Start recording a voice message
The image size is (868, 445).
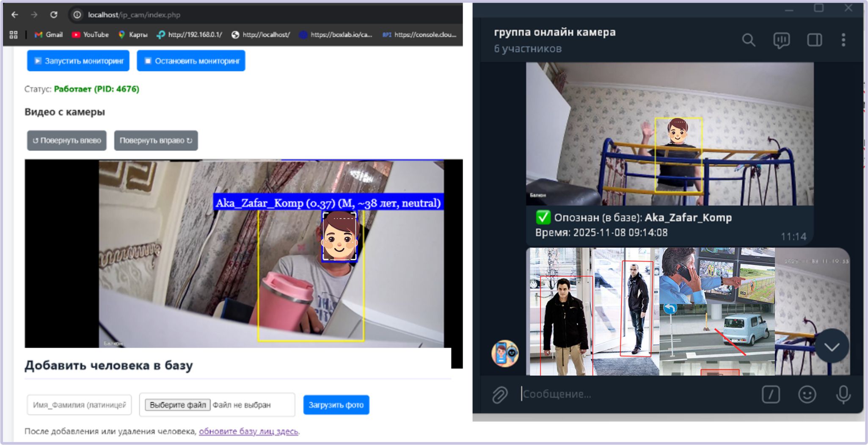[842, 394]
